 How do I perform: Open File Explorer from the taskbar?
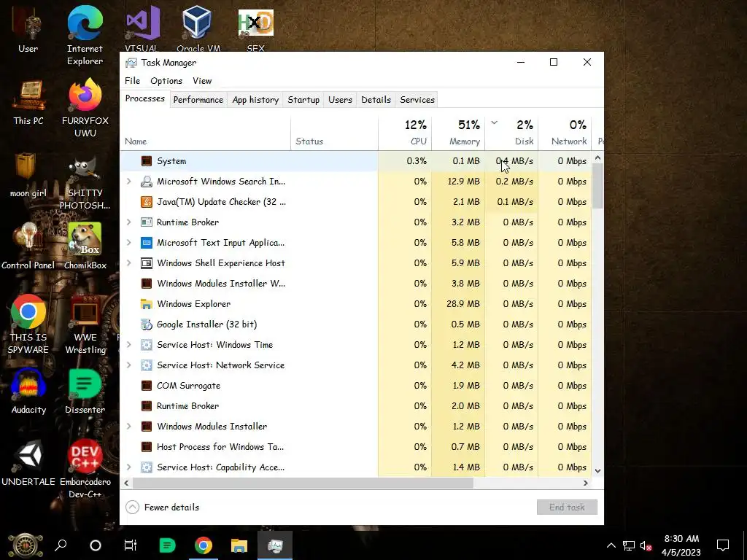(x=239, y=545)
